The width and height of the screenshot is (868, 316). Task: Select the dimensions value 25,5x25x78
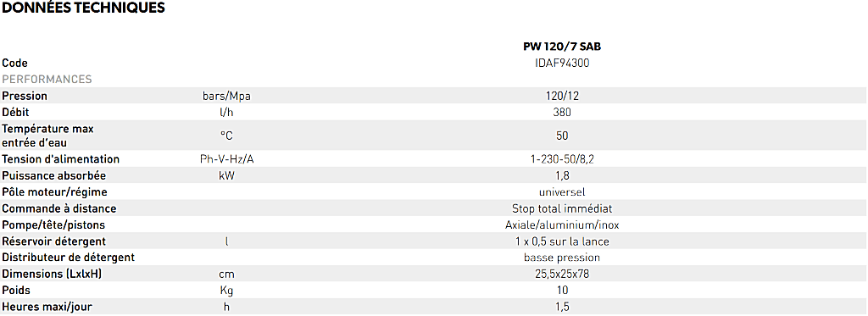pyautogui.click(x=562, y=274)
